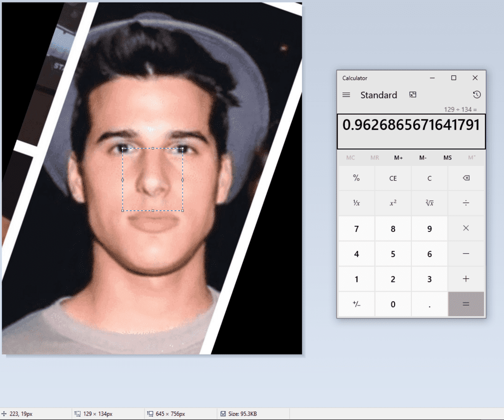504x420 pixels.
Task: Click digit 8 on Calculator keypad
Action: tap(393, 228)
